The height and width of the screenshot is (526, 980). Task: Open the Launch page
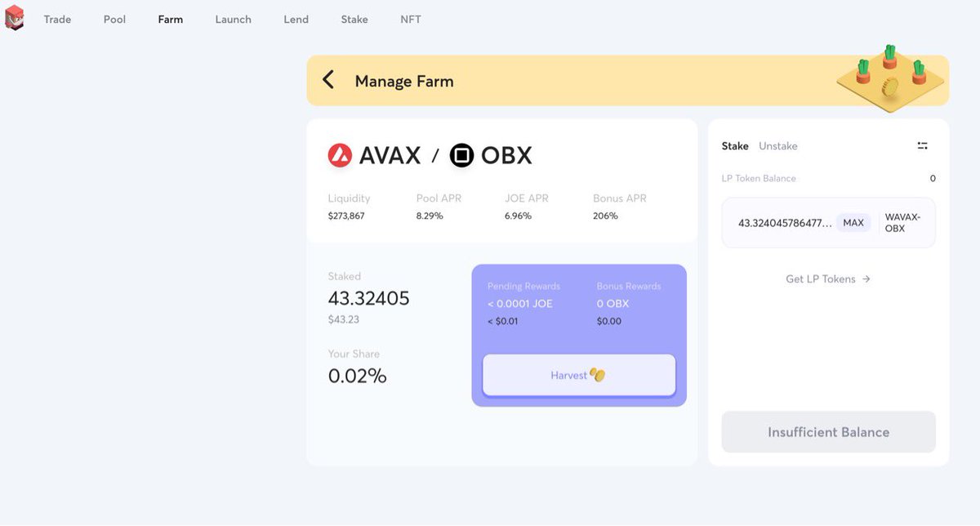[234, 20]
